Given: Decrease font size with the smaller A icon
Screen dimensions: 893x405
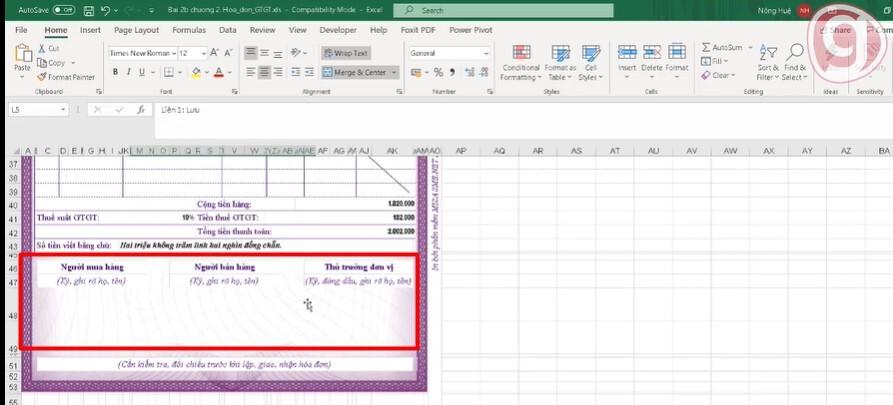Looking at the screenshot, I should click(x=228, y=53).
